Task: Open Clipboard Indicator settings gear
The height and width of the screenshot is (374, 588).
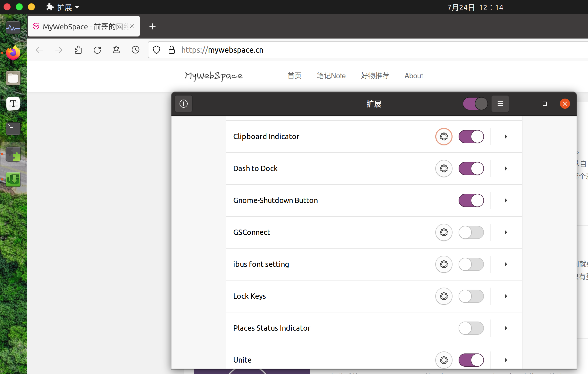Action: [x=444, y=137]
